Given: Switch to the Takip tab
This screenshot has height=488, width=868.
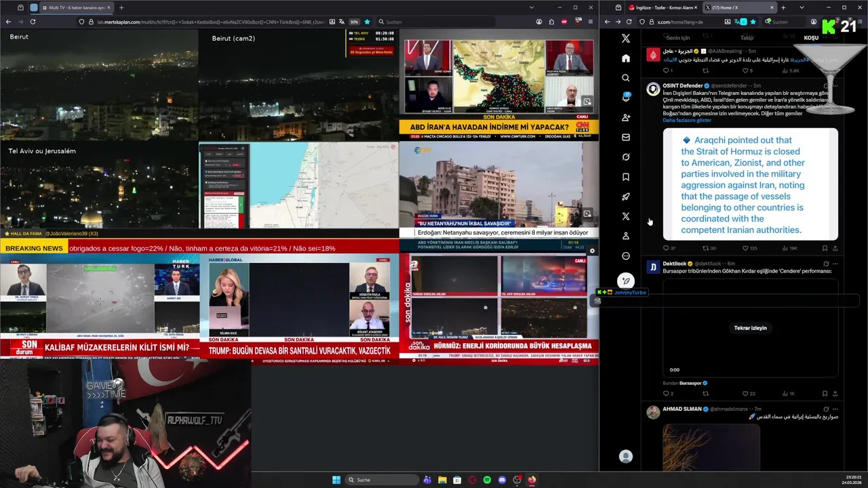Looking at the screenshot, I should tap(747, 38).
